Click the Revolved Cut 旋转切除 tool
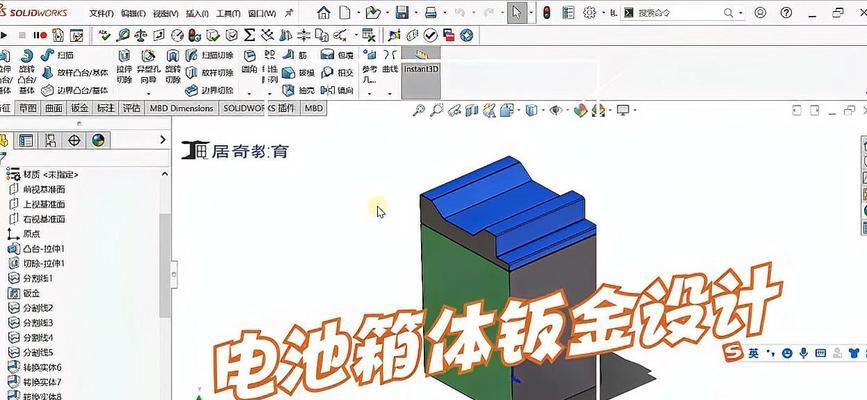 tap(173, 66)
